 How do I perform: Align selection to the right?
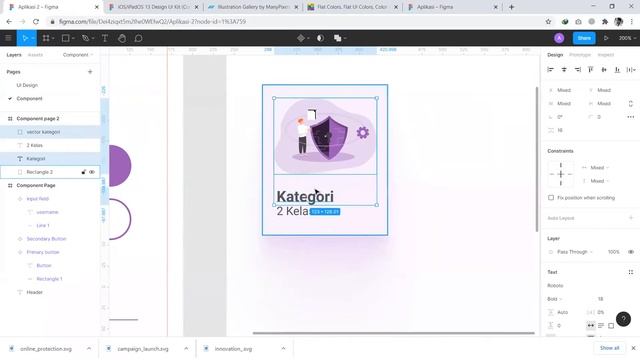point(578,70)
